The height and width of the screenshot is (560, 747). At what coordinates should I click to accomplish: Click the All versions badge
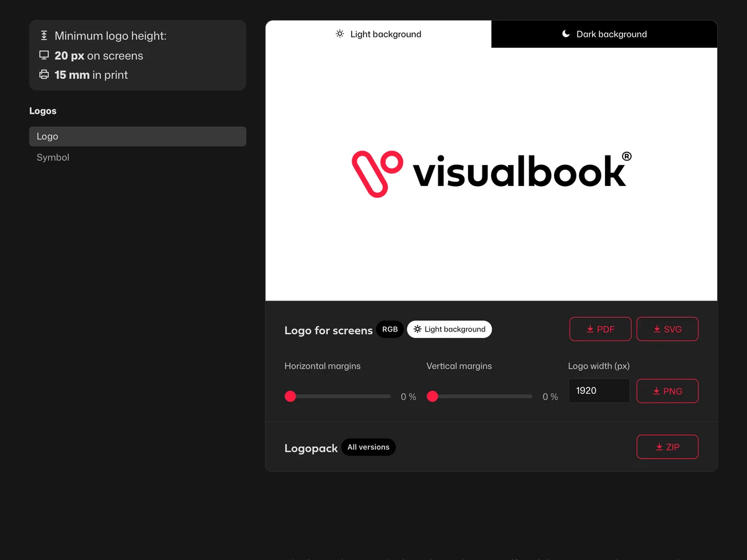369,447
